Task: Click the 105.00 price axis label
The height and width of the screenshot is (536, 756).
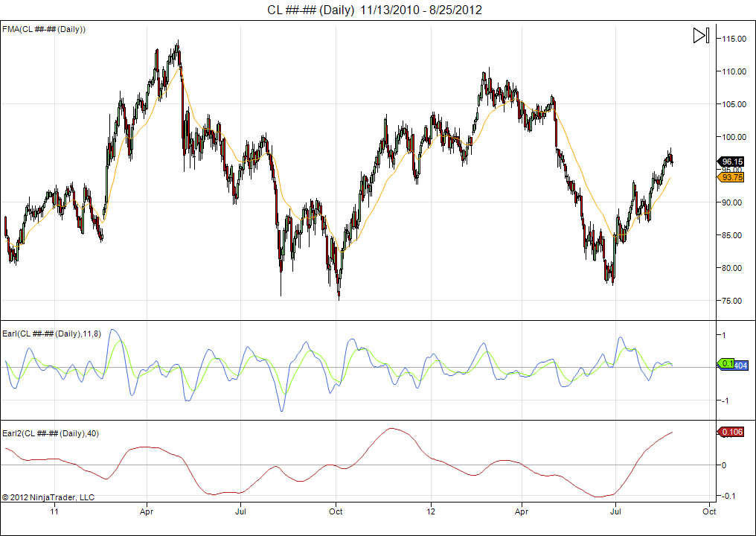Action: (x=734, y=104)
